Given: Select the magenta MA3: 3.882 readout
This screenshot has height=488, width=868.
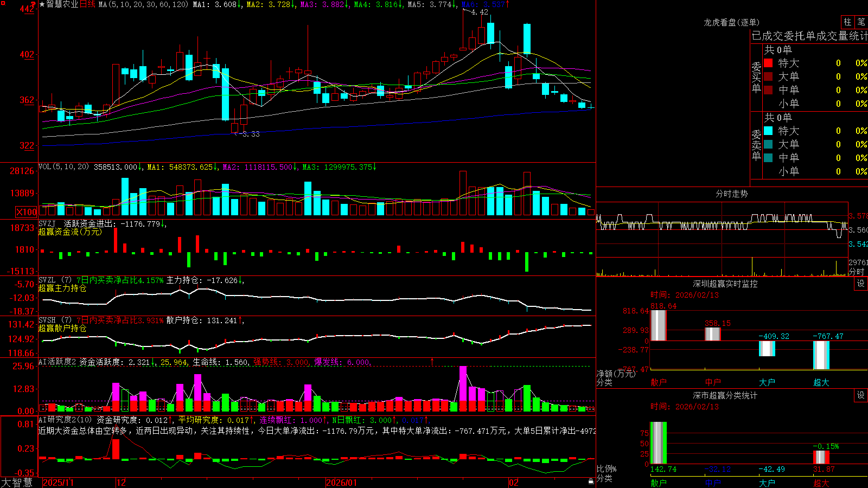Looking at the screenshot, I should coord(324,4).
